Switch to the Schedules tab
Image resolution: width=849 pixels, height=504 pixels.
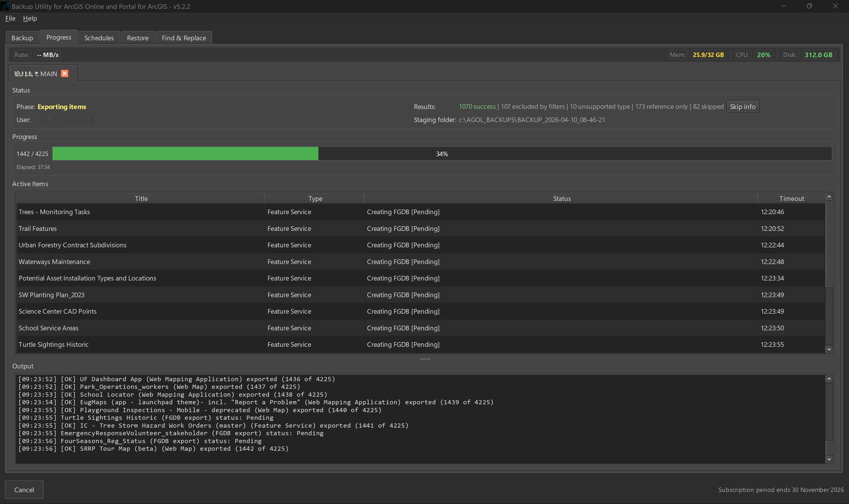pyautogui.click(x=99, y=37)
